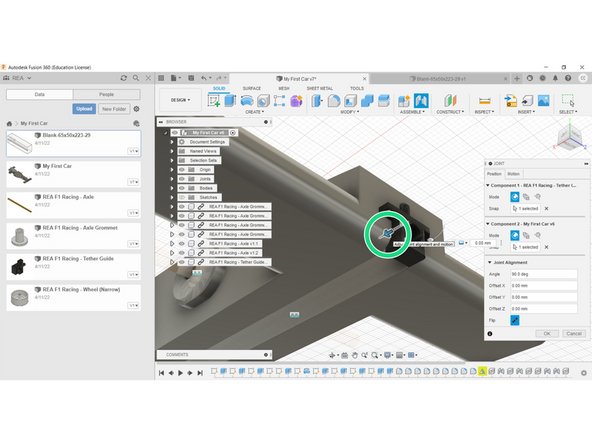Click the Save icon
This screenshot has height=444, width=592.
pos(191,78)
